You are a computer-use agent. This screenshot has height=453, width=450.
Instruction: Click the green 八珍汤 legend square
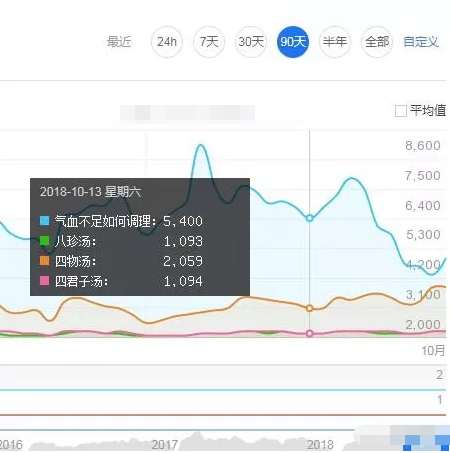45,241
